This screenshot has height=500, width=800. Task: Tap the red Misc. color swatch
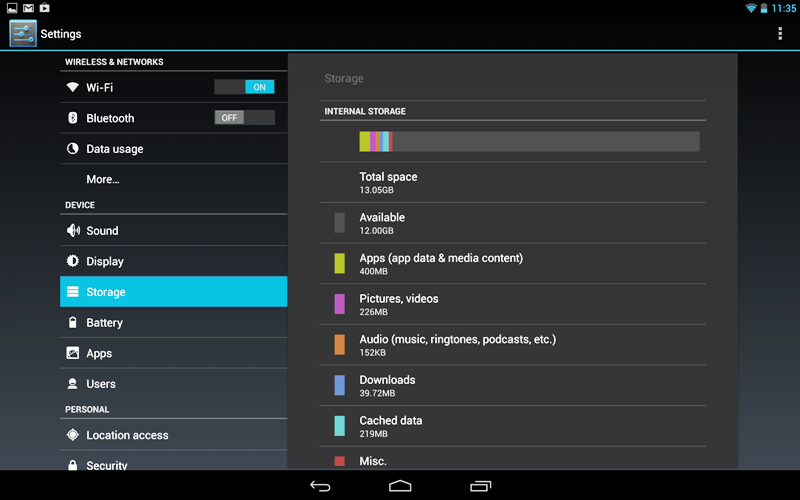coord(339,461)
